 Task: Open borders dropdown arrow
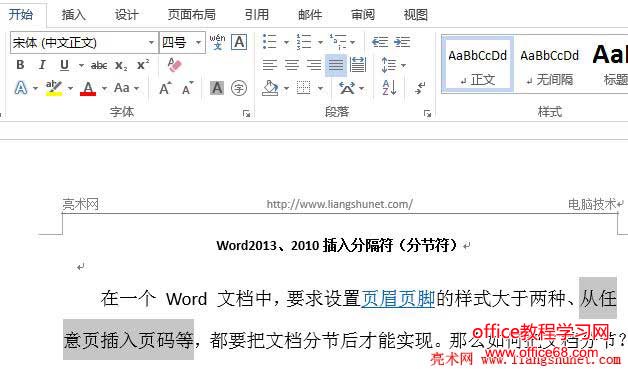tap(320, 88)
